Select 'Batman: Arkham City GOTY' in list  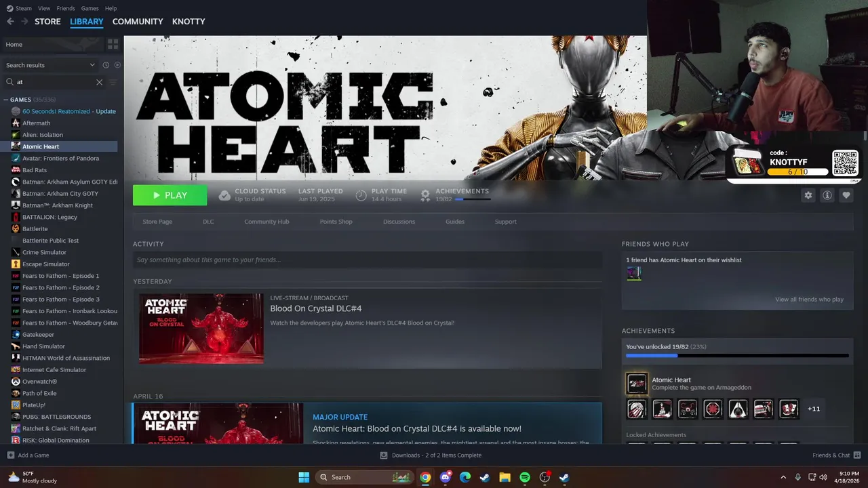[x=64, y=193]
